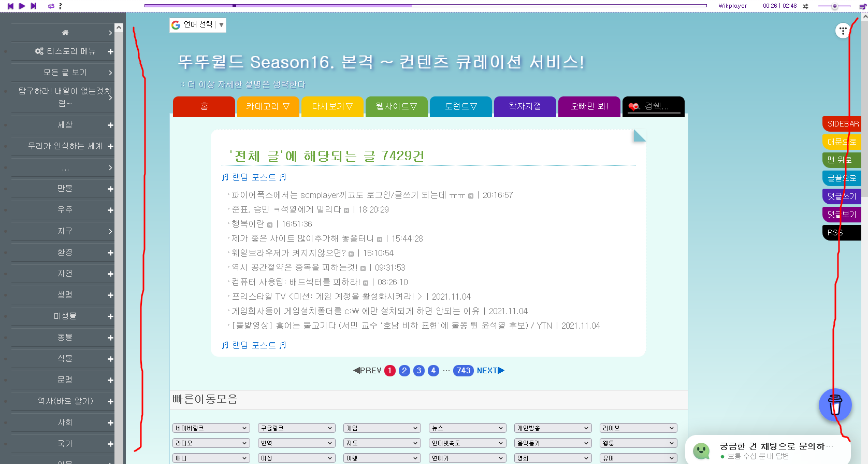Open the upper 랜덤 포스트 link
868x464 pixels.
click(x=254, y=177)
